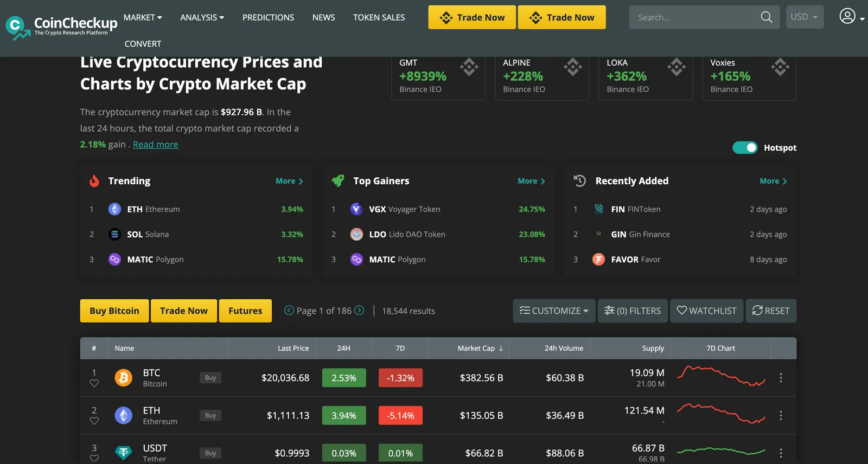Click the Favor coin icon
The height and width of the screenshot is (464, 868).
[x=598, y=260]
